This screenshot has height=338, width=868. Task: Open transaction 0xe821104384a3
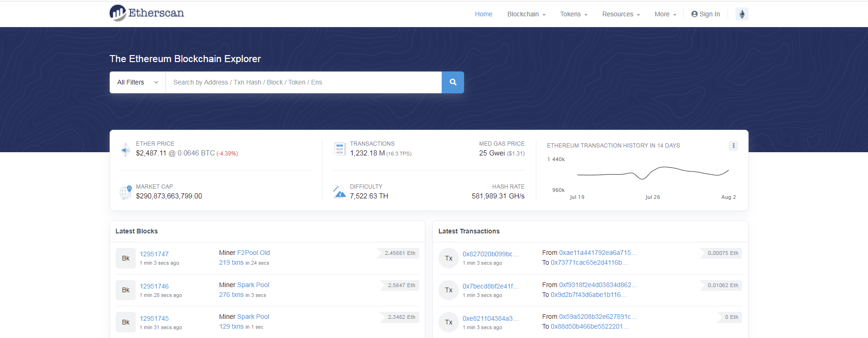tap(490, 318)
